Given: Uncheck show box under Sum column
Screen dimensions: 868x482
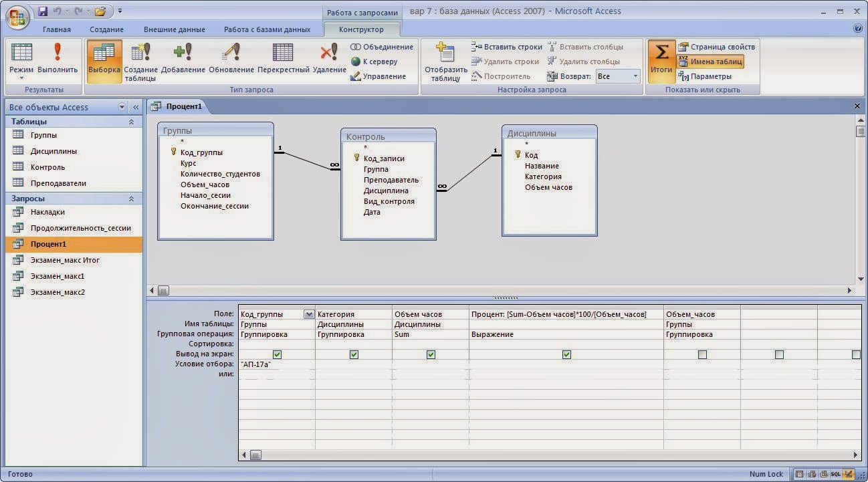Looking at the screenshot, I should coord(431,354).
